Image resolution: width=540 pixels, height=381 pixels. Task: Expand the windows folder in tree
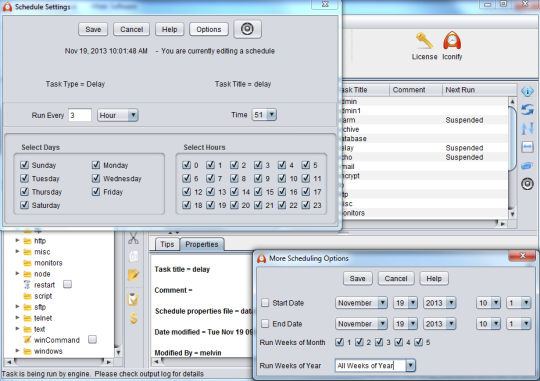[x=17, y=351]
